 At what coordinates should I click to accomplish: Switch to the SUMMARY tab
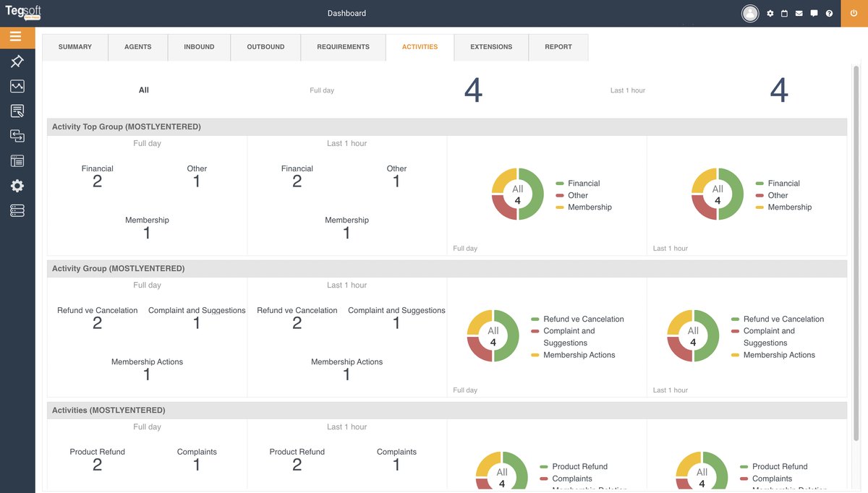75,47
